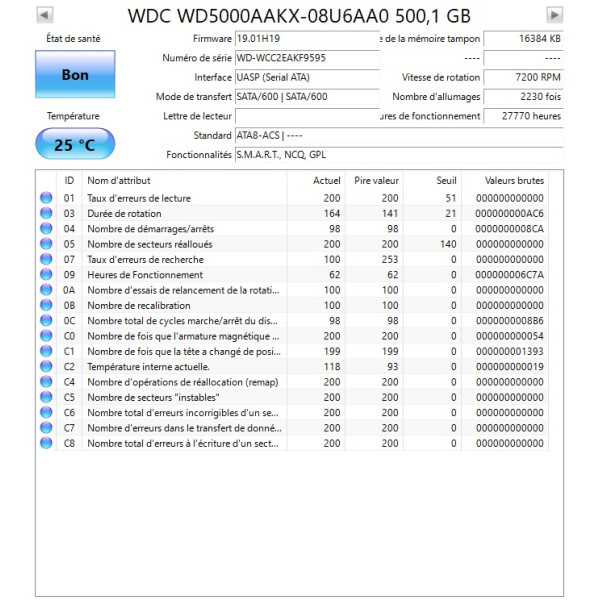Select row text Nombre de secteurs "instables"
Viewport: 600px width, 600px height.
(153, 397)
